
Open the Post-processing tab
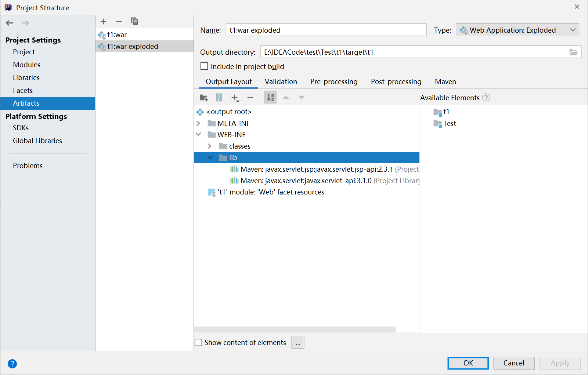396,81
